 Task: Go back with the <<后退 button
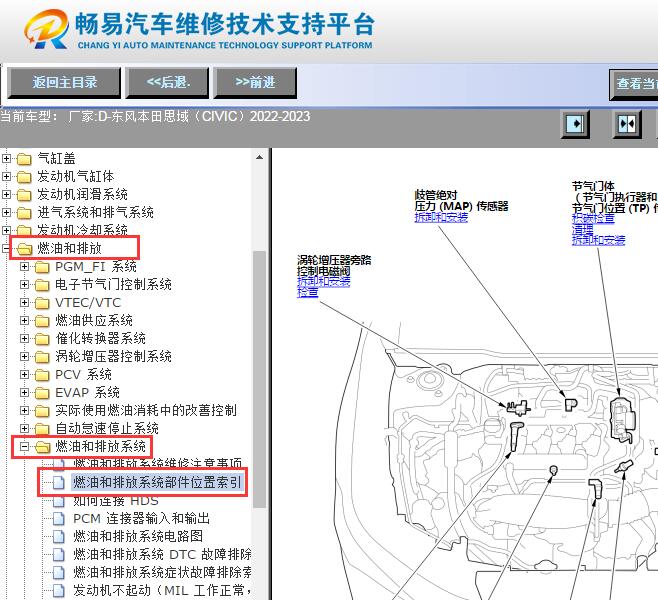pyautogui.click(x=168, y=82)
